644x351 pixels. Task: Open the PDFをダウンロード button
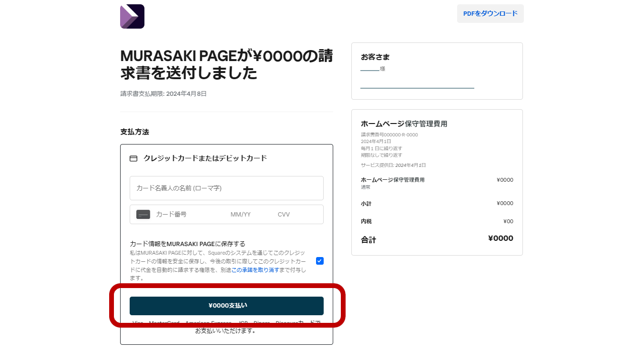pyautogui.click(x=490, y=13)
